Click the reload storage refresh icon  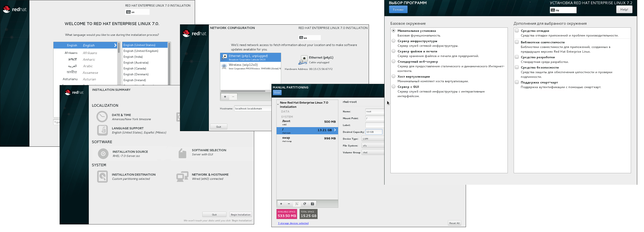click(x=304, y=204)
